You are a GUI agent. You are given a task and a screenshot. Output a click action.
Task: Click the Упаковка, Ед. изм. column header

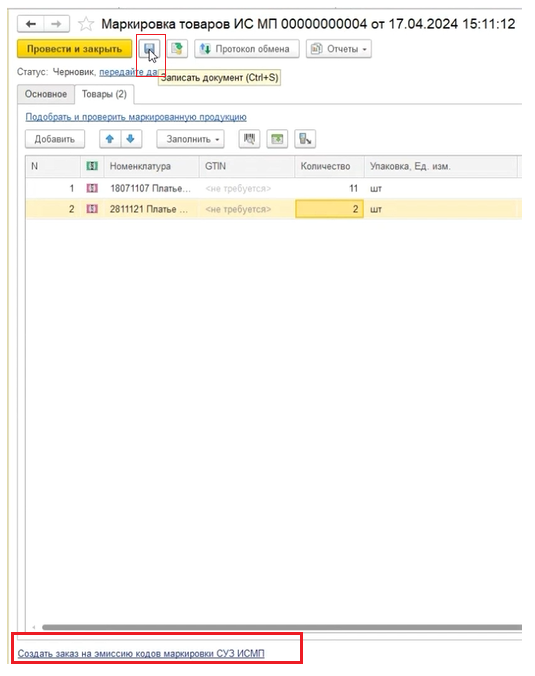pos(441,166)
